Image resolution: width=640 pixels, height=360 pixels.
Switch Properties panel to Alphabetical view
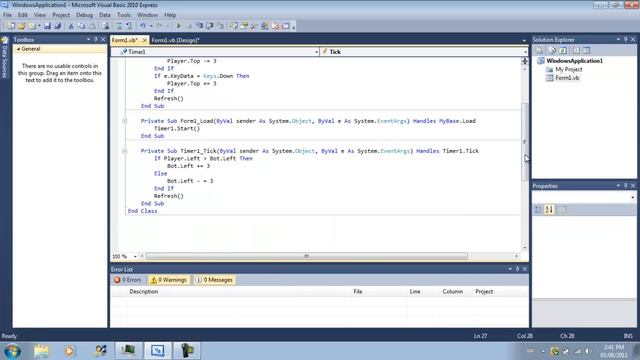point(549,209)
